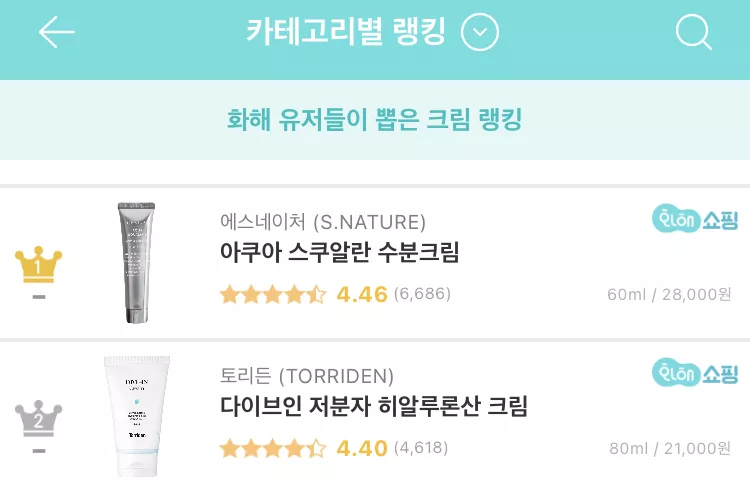Open 다이브인 저분자 히알루론산 크림 product name
The image size is (750, 489).
[x=373, y=407]
